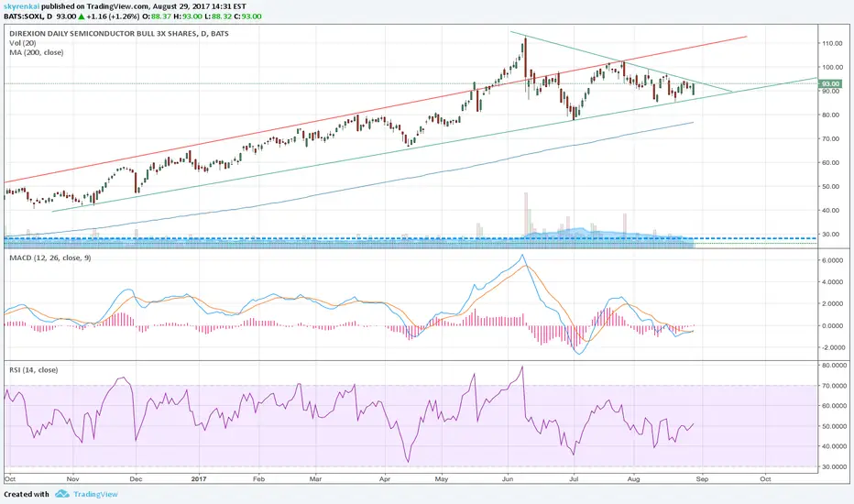Click the 2017 time axis label
Image resolution: width=854 pixels, height=504 pixels.
tap(200, 479)
